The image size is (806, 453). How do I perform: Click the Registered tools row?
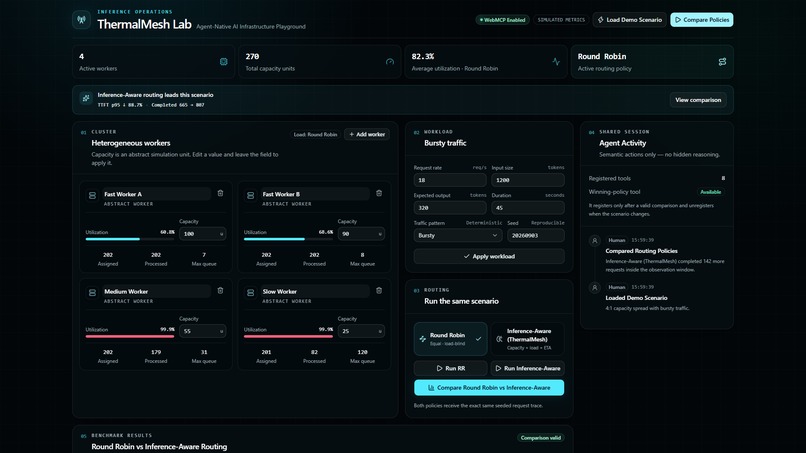coord(656,178)
